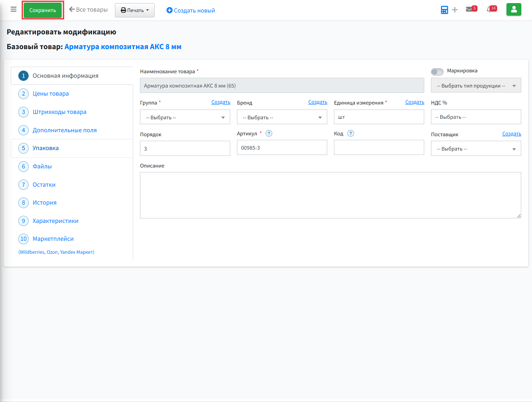Open the bell notifications icon

pyautogui.click(x=491, y=9)
